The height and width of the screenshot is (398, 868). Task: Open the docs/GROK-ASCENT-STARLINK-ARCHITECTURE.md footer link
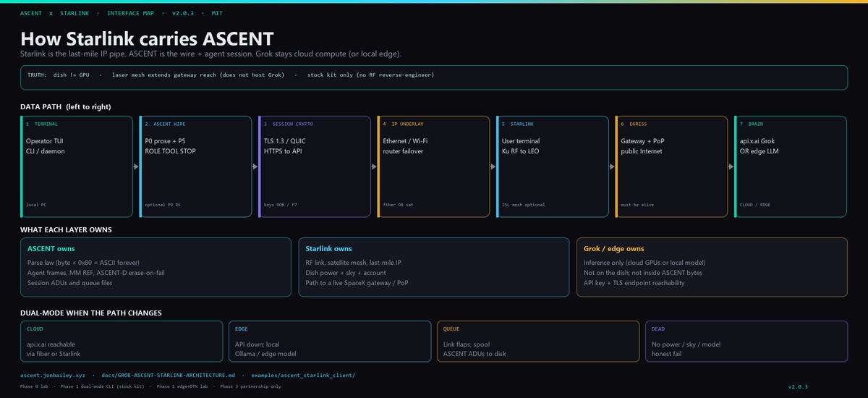pyautogui.click(x=169, y=376)
